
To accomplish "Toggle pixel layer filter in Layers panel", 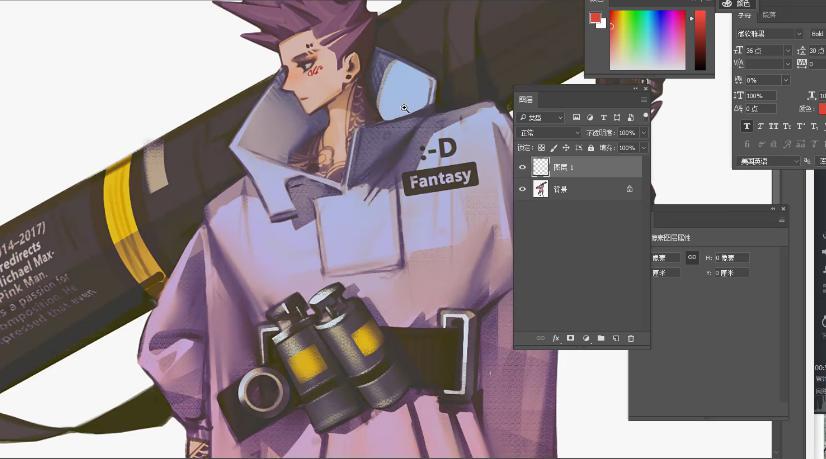I will click(576, 117).
